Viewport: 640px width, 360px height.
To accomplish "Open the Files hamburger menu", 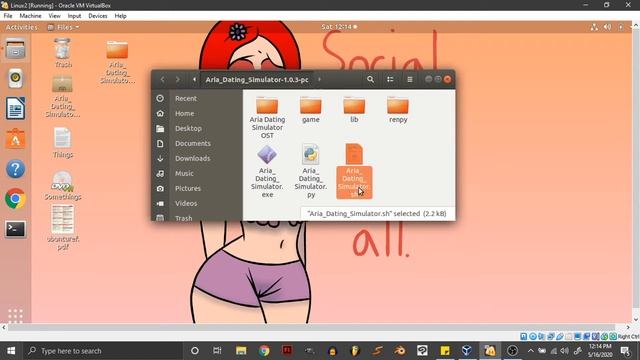I will [x=410, y=80].
